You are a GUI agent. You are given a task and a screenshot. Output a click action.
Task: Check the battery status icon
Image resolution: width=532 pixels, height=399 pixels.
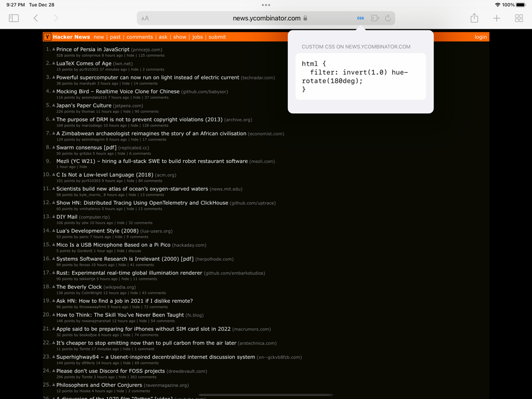click(x=521, y=5)
